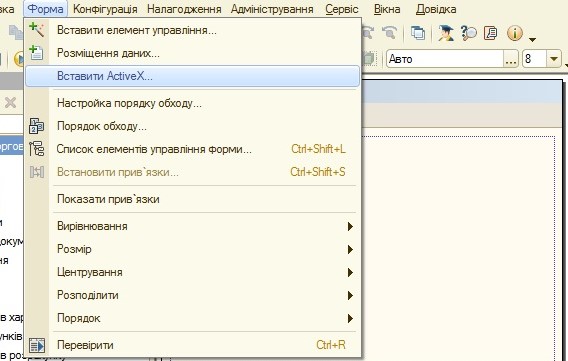Open the Довідка menu
The height and width of the screenshot is (361, 568).
[x=436, y=9]
